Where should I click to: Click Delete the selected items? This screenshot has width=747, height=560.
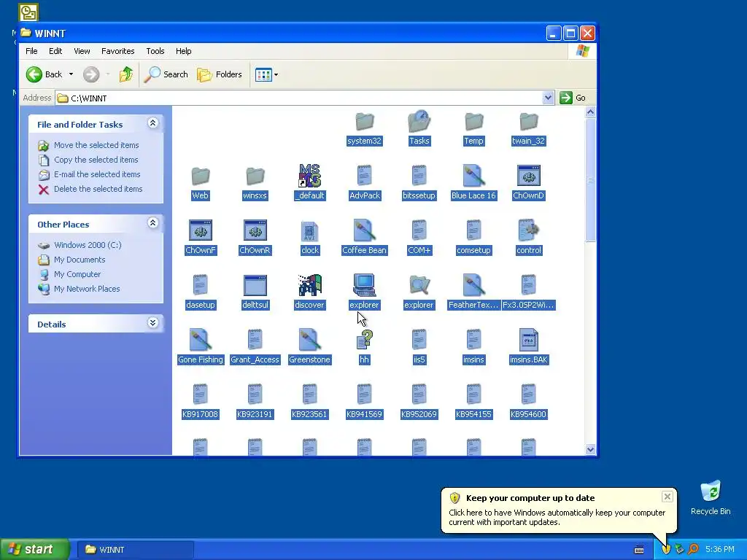coord(98,189)
